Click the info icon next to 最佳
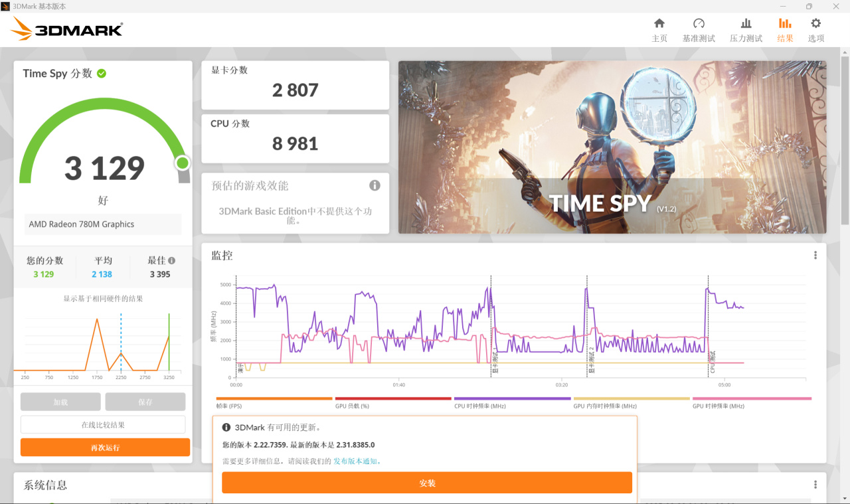This screenshot has width=850, height=504. click(x=171, y=261)
